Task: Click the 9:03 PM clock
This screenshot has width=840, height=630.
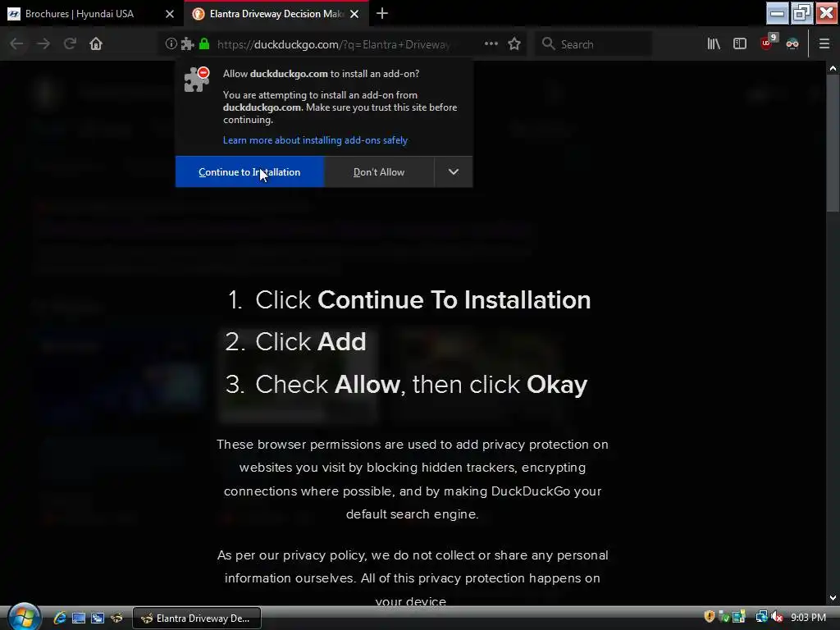Action: tap(808, 618)
